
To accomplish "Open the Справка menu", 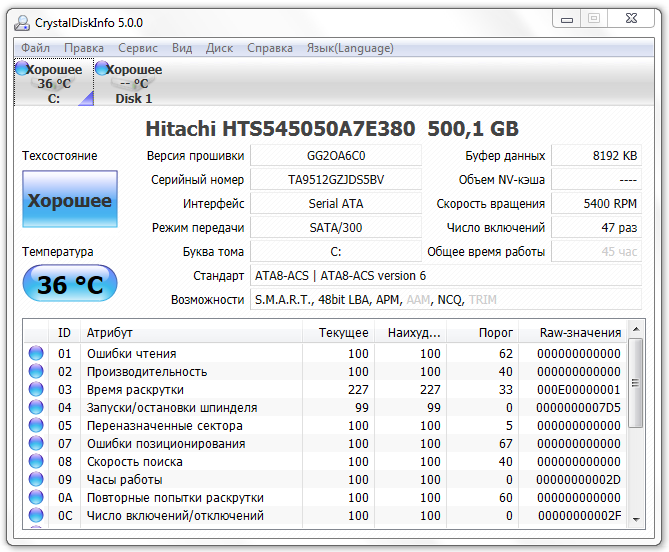I will [x=269, y=48].
